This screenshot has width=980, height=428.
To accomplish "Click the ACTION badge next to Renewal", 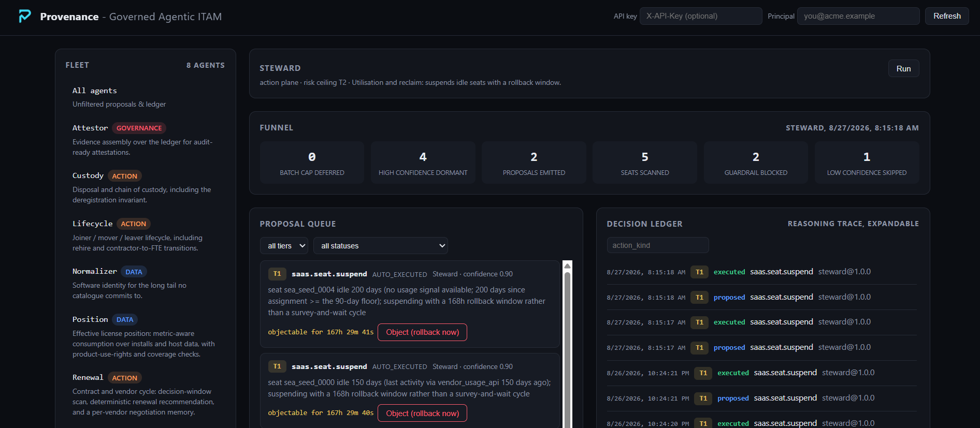I will pyautogui.click(x=125, y=378).
